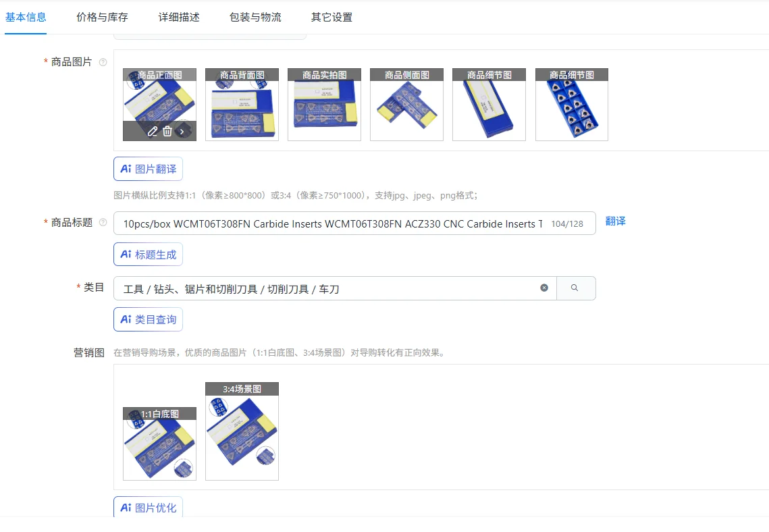Screen dimensions: 769x532
Task: Select the 3:4场景图 marketing thumbnail
Action: [x=242, y=431]
